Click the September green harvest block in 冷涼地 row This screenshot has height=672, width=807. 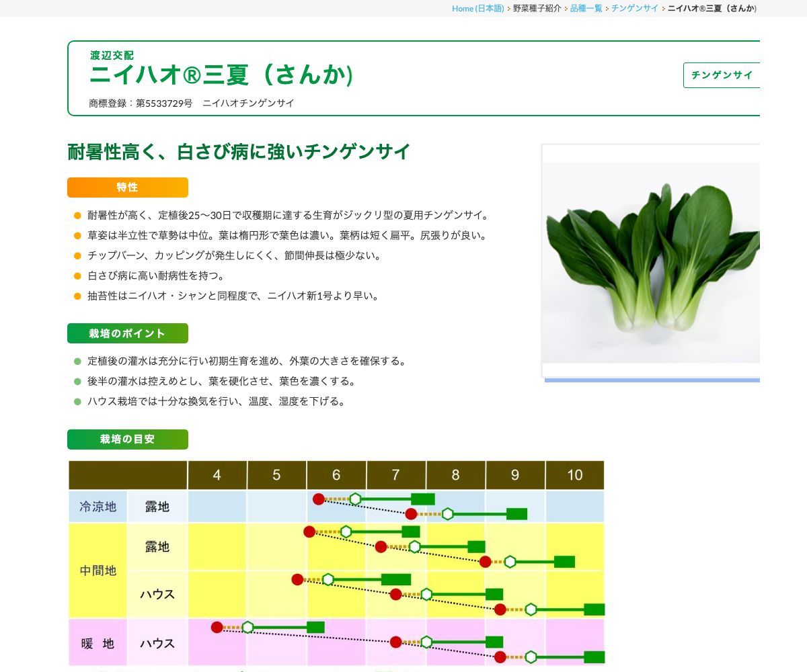pos(516,514)
